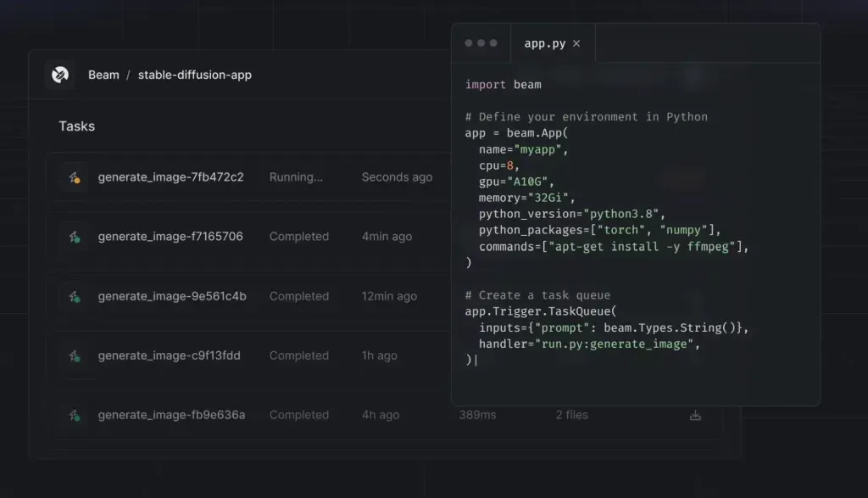The image size is (868, 498).
Task: Click the orange running icon on generate_image-7fb472c2
Action: pos(73,177)
